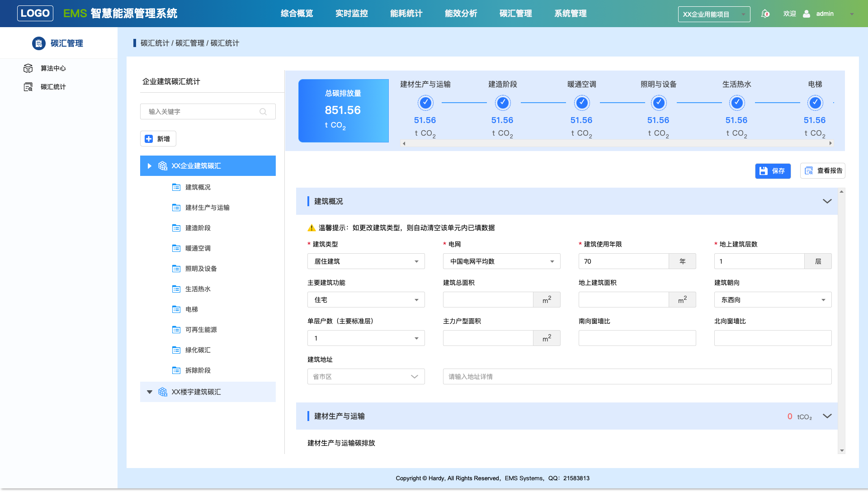Click the 请输入地址详情 address field
The image size is (868, 492).
point(637,377)
